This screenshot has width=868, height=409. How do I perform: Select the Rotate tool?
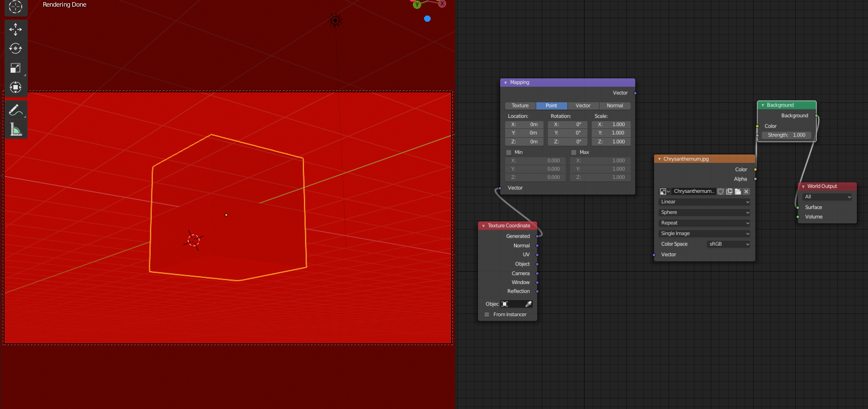tap(16, 49)
